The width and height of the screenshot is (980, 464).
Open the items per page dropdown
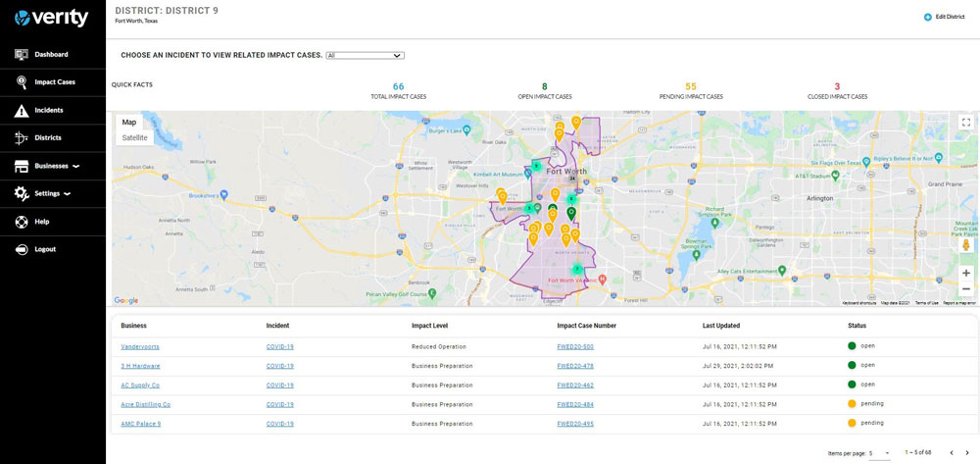click(x=879, y=453)
